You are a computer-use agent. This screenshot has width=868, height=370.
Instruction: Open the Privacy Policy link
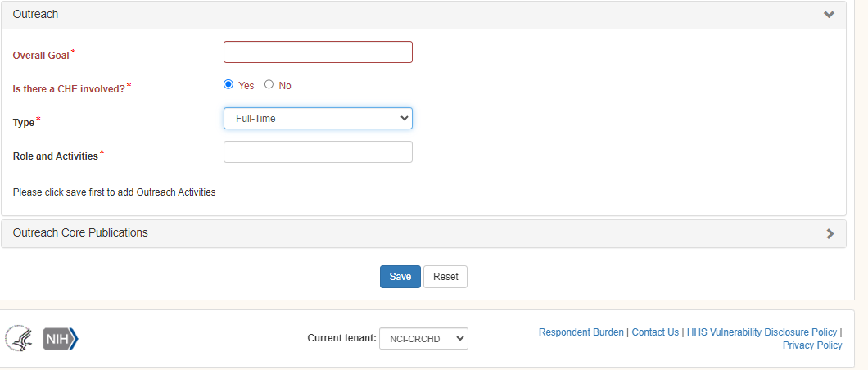tap(811, 345)
